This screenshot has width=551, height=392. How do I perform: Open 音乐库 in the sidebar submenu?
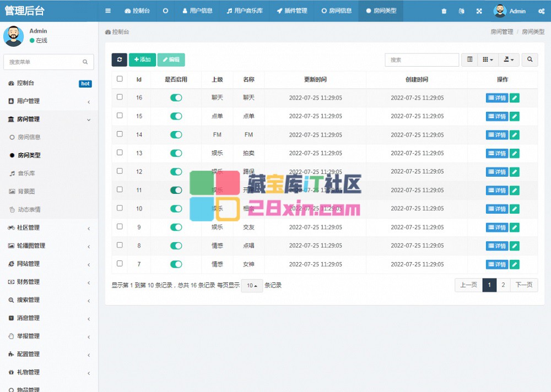coord(26,173)
